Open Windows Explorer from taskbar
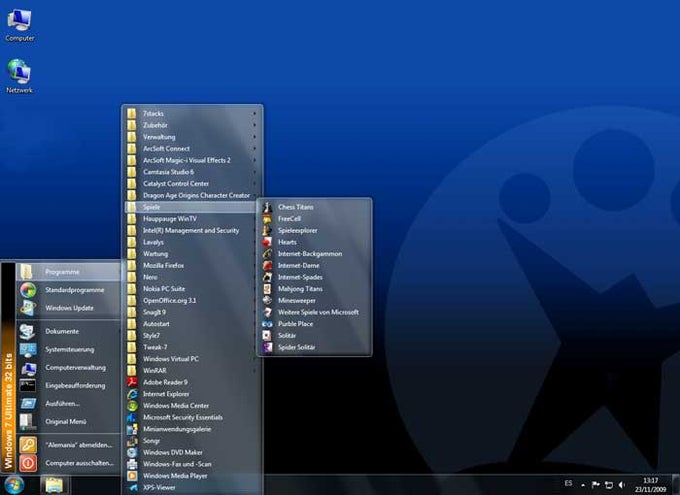680x495 pixels. [x=55, y=485]
